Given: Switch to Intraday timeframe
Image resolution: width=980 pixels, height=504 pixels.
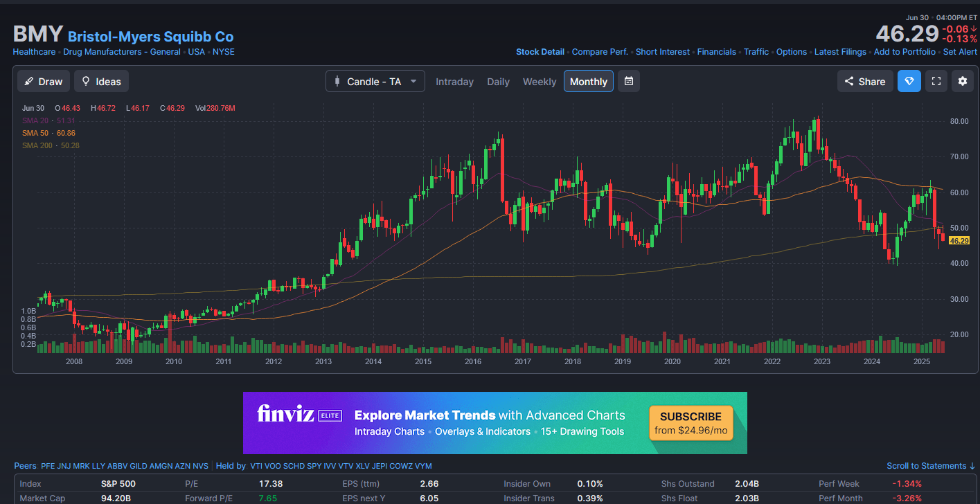Looking at the screenshot, I should pyautogui.click(x=454, y=82).
